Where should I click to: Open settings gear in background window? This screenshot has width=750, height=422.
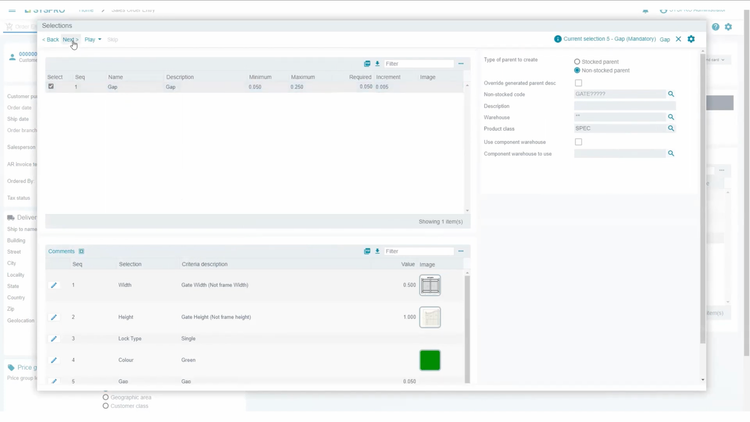[728, 27]
